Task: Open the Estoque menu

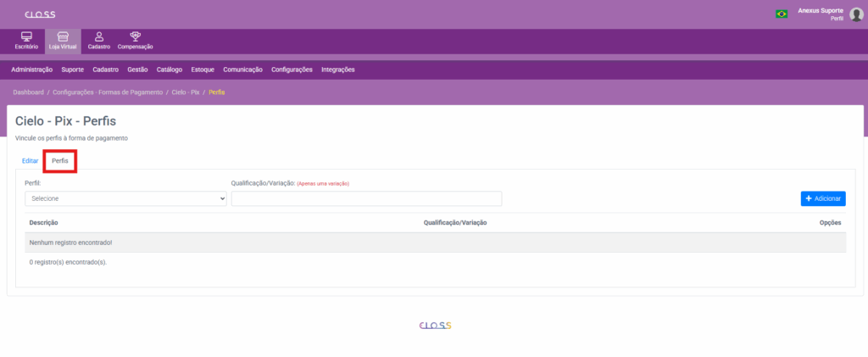Action: point(203,70)
